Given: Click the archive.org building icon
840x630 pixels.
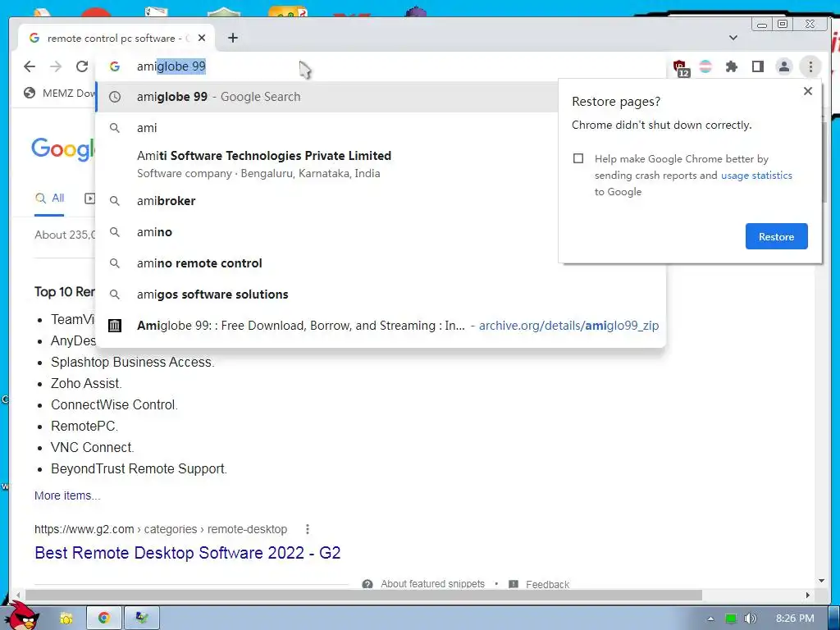Looking at the screenshot, I should click(115, 325).
